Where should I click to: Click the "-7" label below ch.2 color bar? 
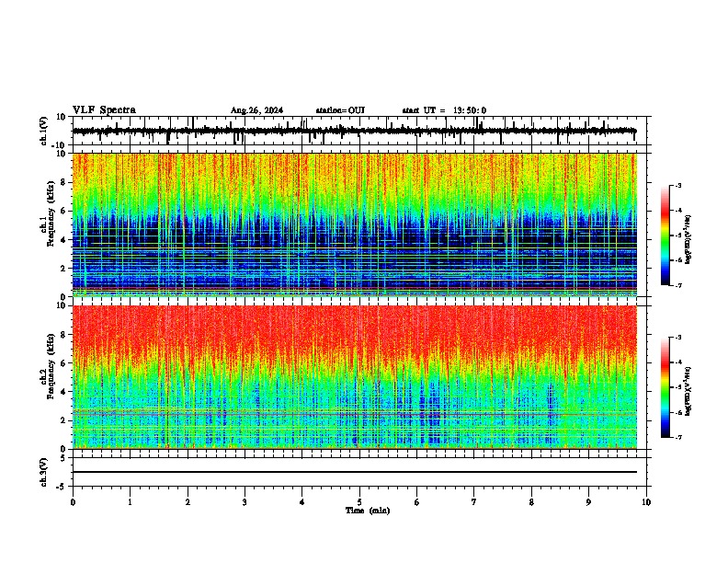[x=677, y=437]
